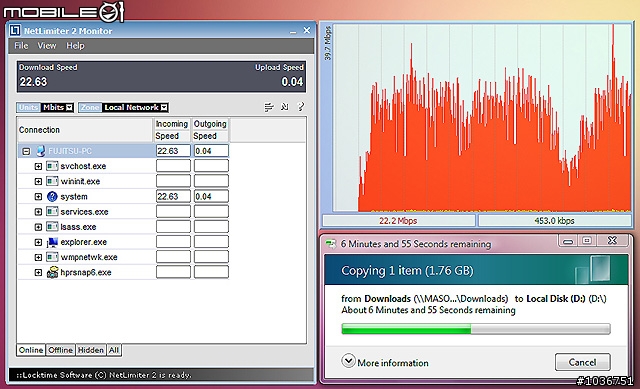Open the File menu
This screenshot has height=389, width=640.
[x=21, y=46]
